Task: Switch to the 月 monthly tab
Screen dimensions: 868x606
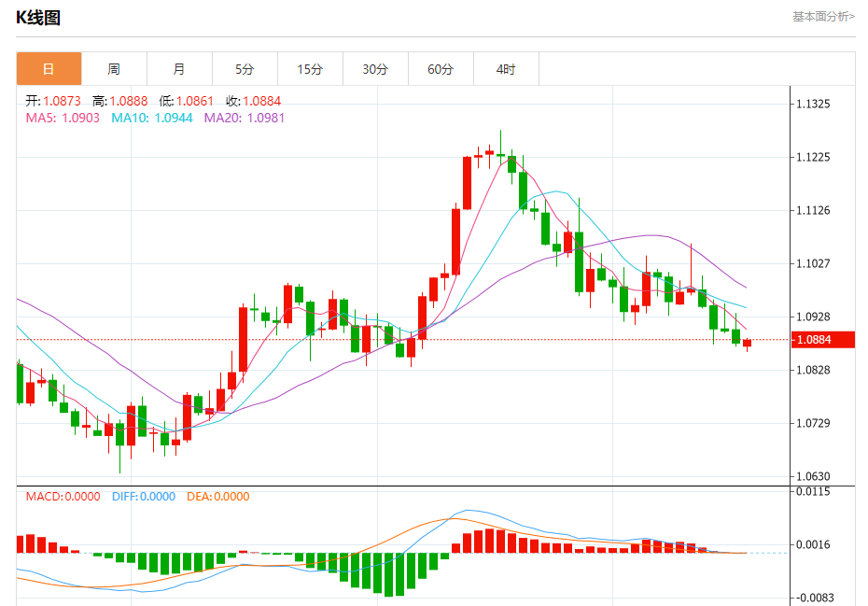Action: coord(179,69)
